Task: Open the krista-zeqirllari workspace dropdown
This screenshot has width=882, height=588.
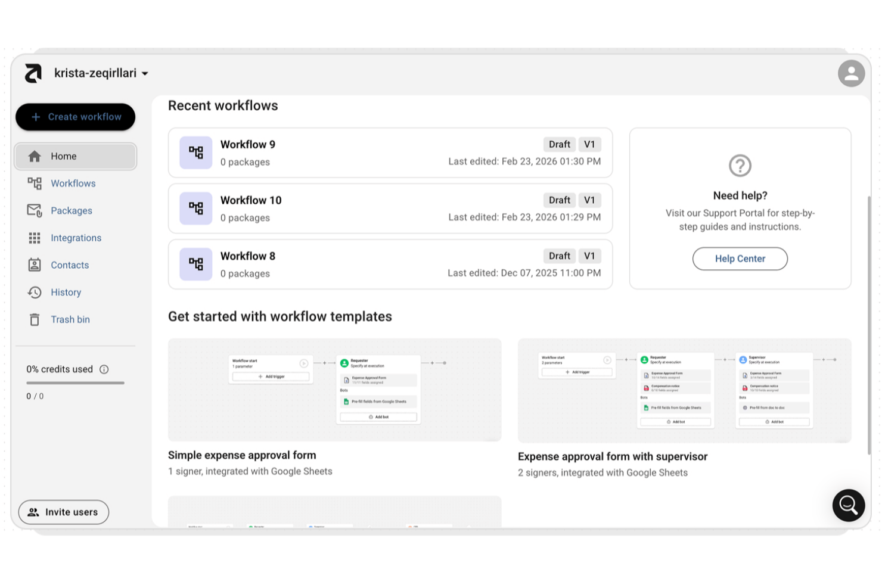Action: [x=100, y=73]
